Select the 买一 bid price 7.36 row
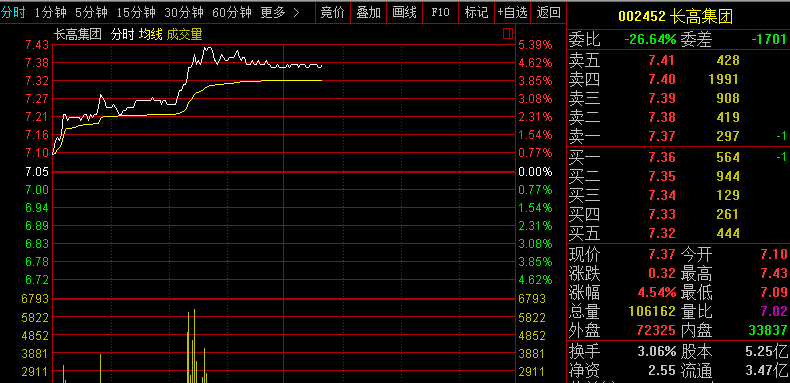Screen dimensions: 790x383 coord(678,157)
